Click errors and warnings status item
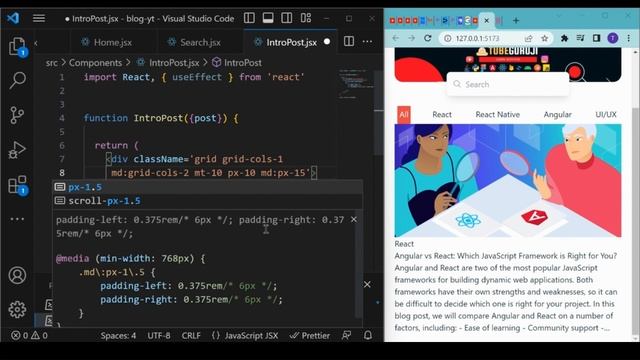Image resolution: width=640 pixels, height=360 pixels. coord(29,336)
